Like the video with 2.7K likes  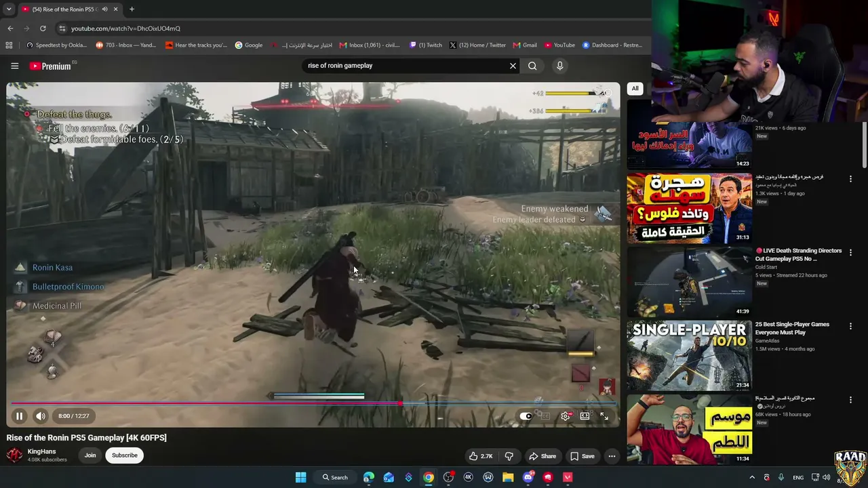pyautogui.click(x=480, y=456)
